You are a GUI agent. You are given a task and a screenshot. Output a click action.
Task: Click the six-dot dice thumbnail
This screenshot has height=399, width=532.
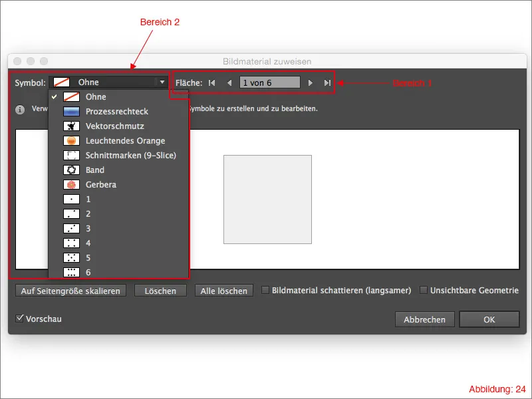71,272
